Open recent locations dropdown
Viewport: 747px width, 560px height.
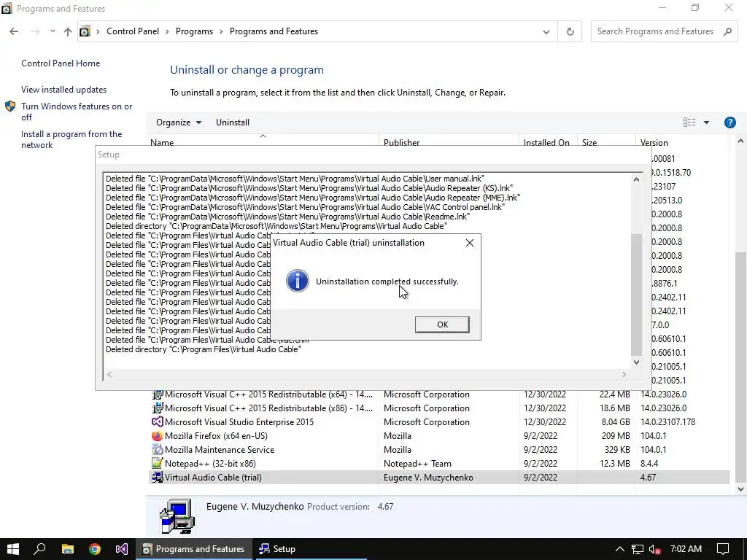tap(53, 31)
